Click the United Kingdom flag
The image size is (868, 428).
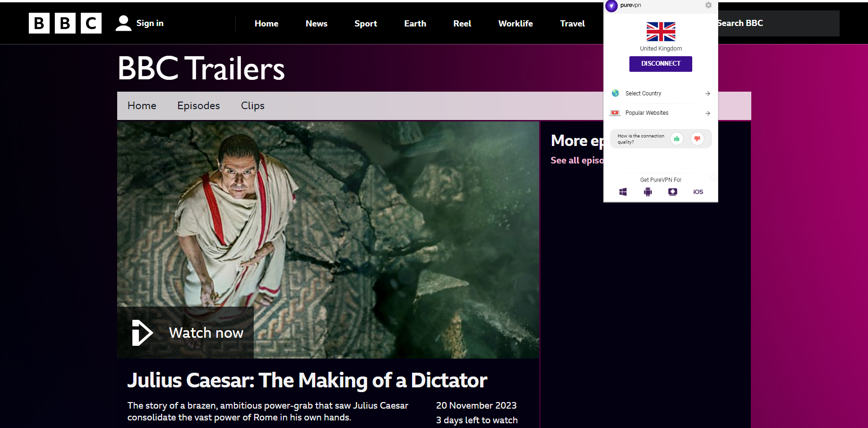coord(660,31)
